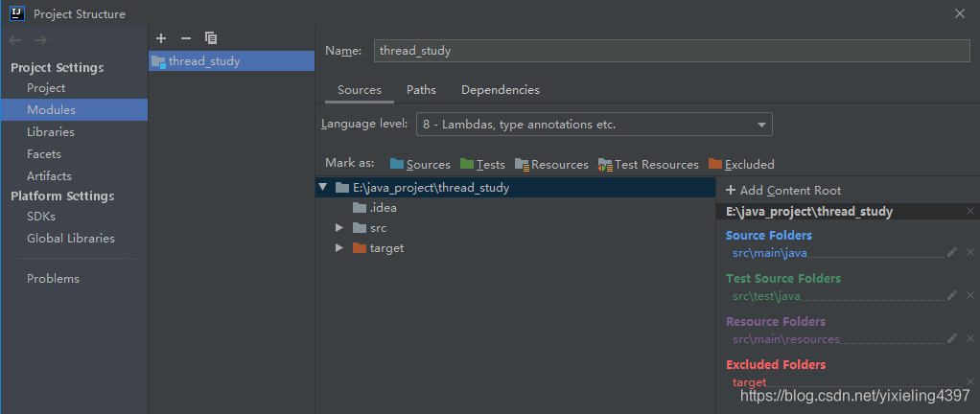
Task: Click src\main\resources folder link
Action: [786, 339]
